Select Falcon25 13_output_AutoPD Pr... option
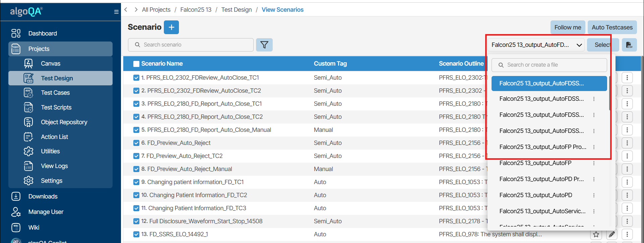The width and height of the screenshot is (644, 243). pyautogui.click(x=541, y=179)
